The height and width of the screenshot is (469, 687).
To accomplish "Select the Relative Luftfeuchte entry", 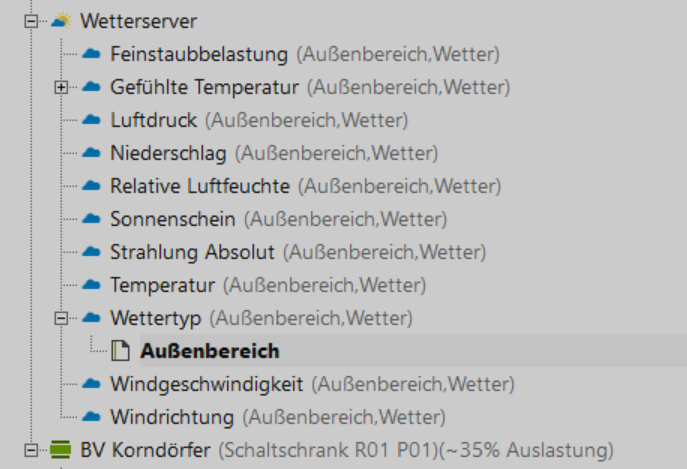I will (200, 186).
